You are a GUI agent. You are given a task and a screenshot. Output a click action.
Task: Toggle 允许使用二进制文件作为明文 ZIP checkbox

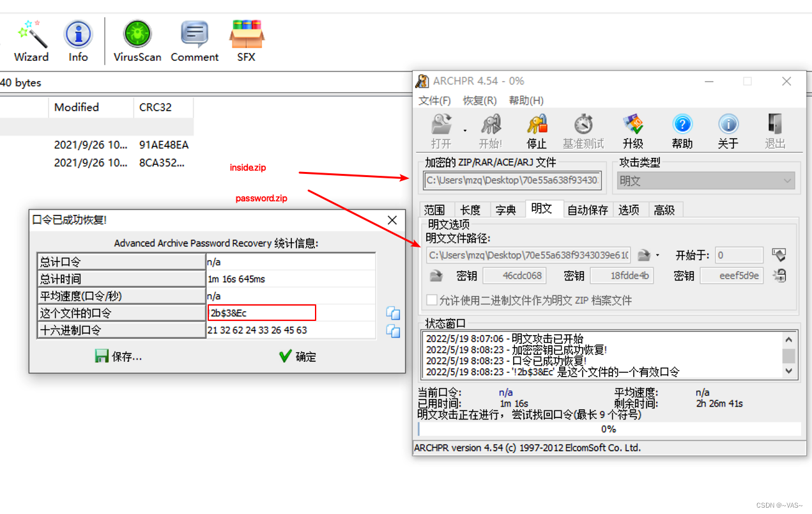pyautogui.click(x=432, y=300)
